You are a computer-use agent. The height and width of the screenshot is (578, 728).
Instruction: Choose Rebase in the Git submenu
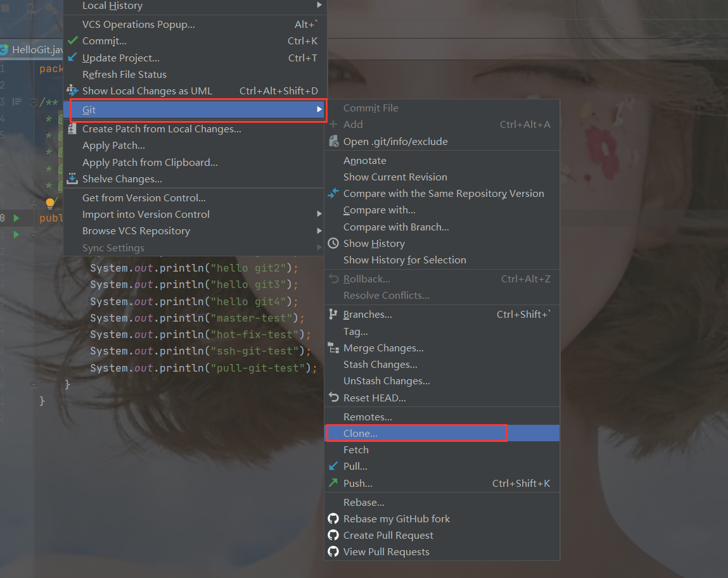click(442, 502)
